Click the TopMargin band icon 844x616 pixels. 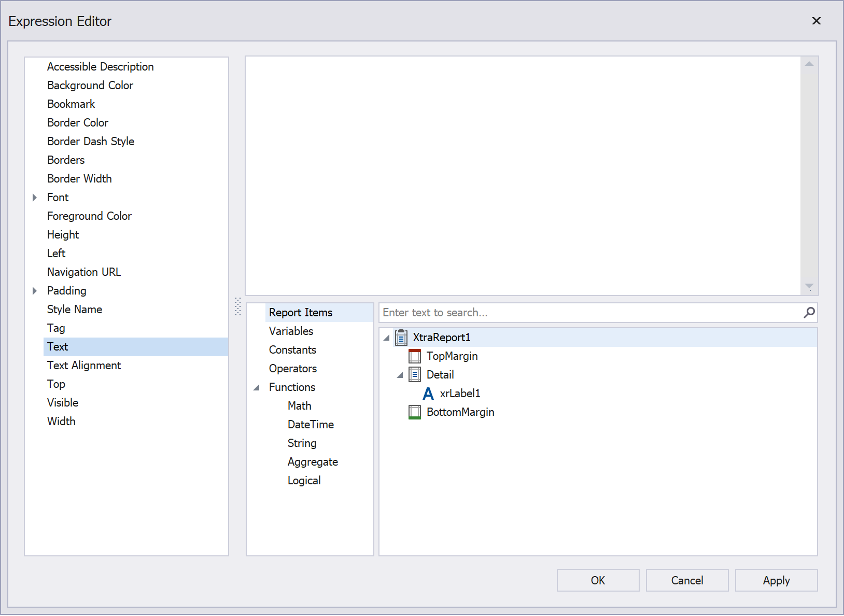coord(414,356)
